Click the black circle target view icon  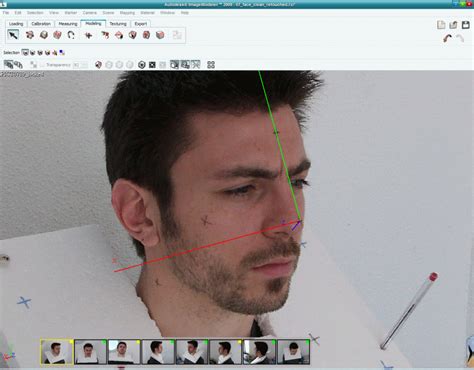pos(142,65)
